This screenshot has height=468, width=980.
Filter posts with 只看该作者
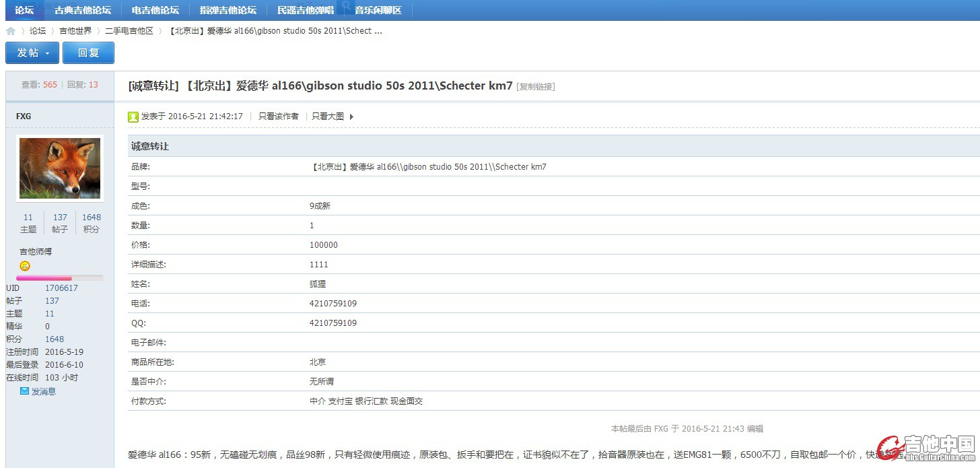pyautogui.click(x=279, y=116)
